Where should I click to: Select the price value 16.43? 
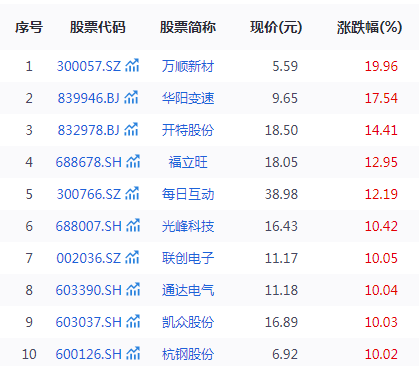tap(281, 226)
